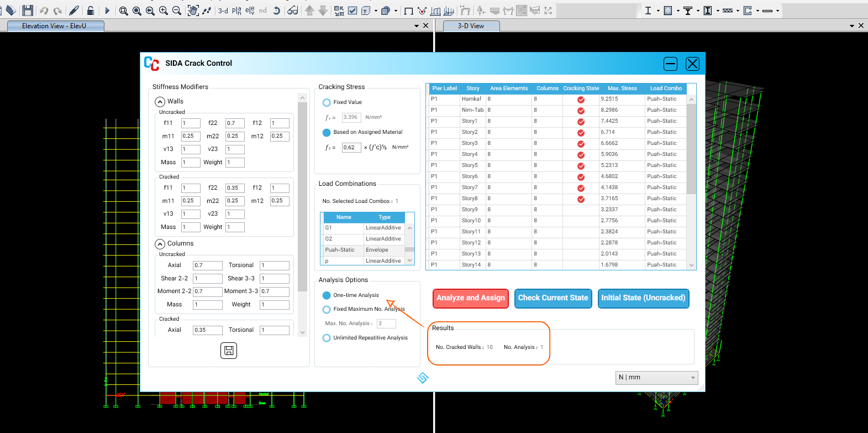This screenshot has height=433, width=868.
Task: Click the Save model floppy disk icon
Action: [x=28, y=11]
